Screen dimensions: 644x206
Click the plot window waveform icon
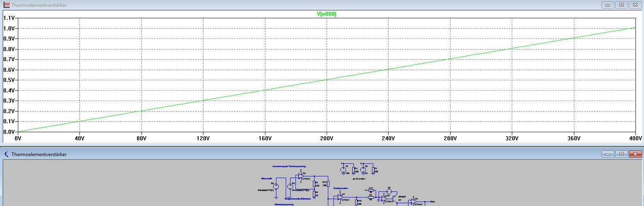(6, 5)
